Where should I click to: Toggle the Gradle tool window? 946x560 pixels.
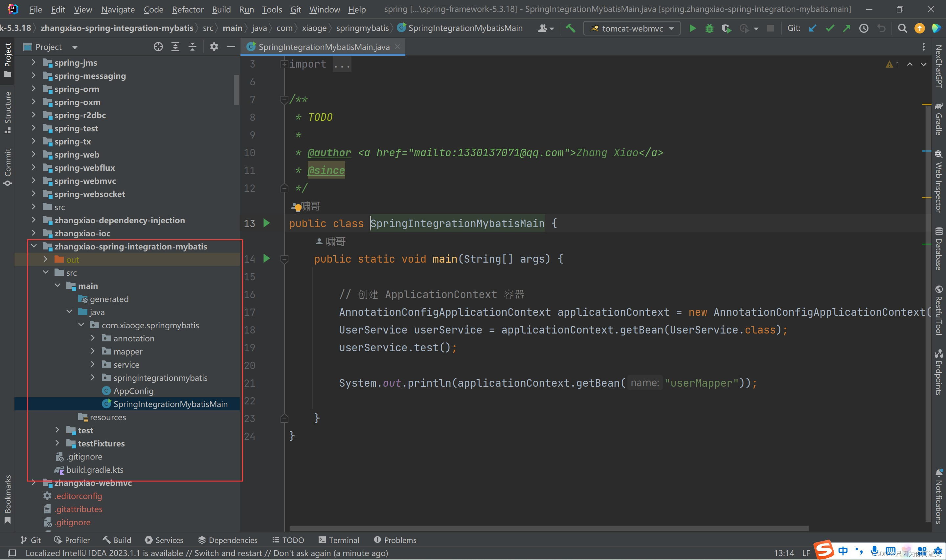(x=938, y=118)
